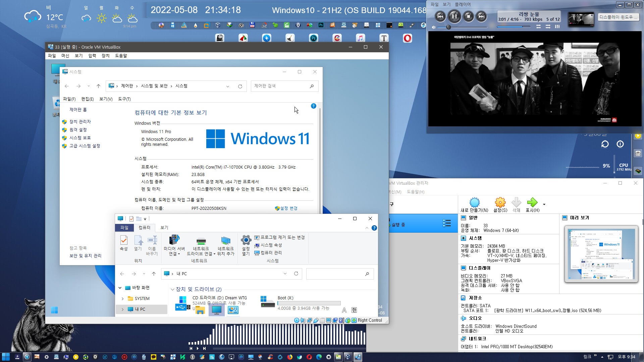Collapse 장치 및 드라이브 group
The image size is (644, 362).
coord(172,289)
